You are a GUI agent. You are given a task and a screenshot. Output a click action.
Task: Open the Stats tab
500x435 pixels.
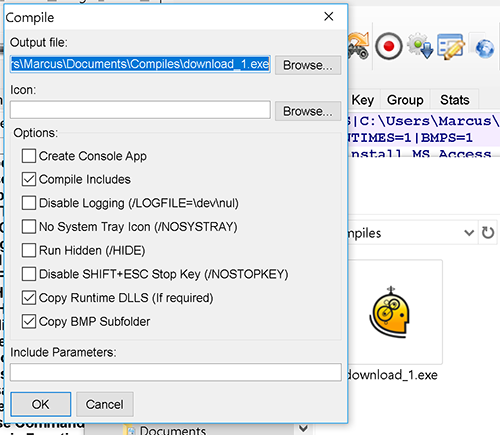click(x=455, y=100)
